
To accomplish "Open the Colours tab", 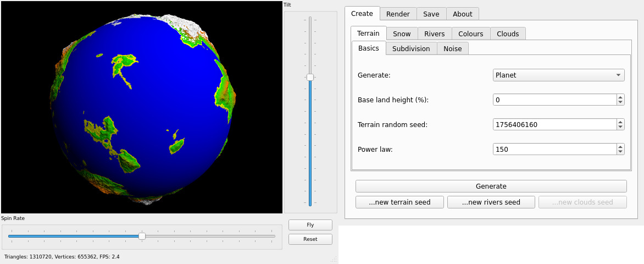I will 470,34.
